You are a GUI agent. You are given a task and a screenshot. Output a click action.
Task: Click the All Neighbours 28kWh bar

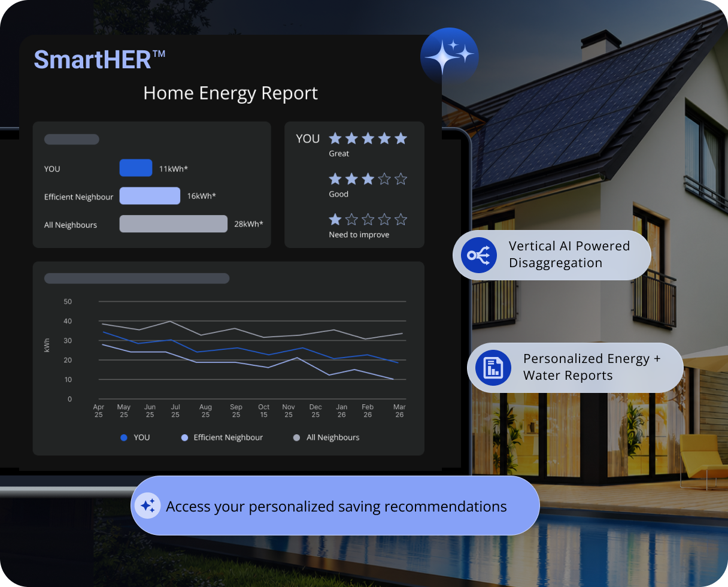coord(174,224)
